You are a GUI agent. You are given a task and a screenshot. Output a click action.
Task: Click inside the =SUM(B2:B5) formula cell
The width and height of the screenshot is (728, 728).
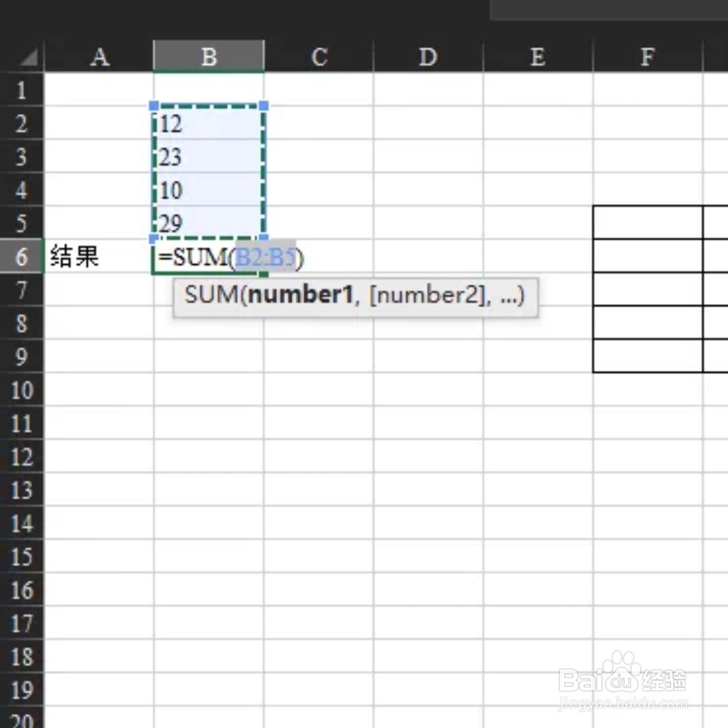(208, 257)
